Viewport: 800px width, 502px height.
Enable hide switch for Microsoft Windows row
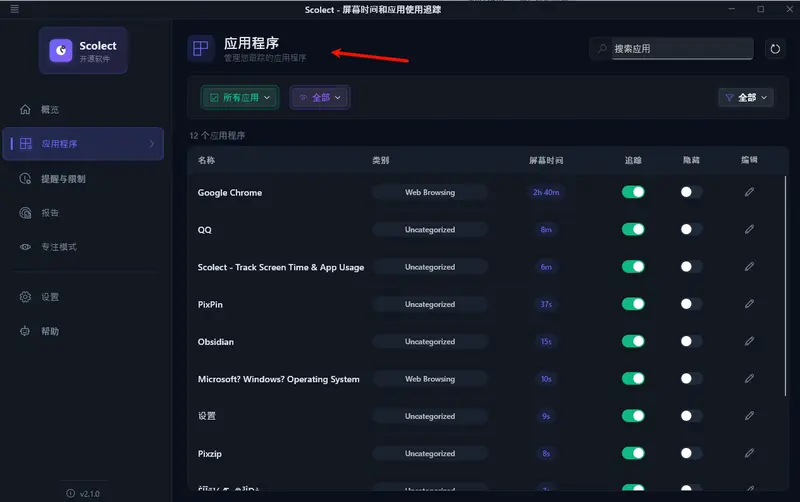[691, 379]
